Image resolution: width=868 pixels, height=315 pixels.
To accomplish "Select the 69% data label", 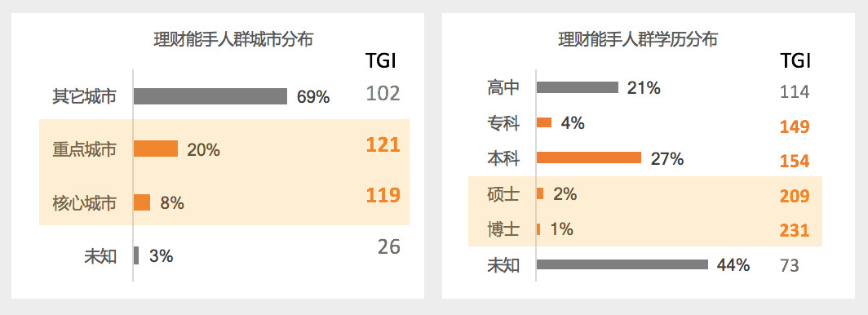I will [x=313, y=97].
